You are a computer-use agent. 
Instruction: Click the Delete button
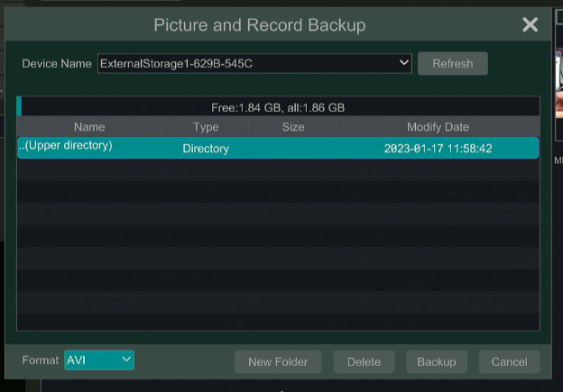(x=364, y=361)
